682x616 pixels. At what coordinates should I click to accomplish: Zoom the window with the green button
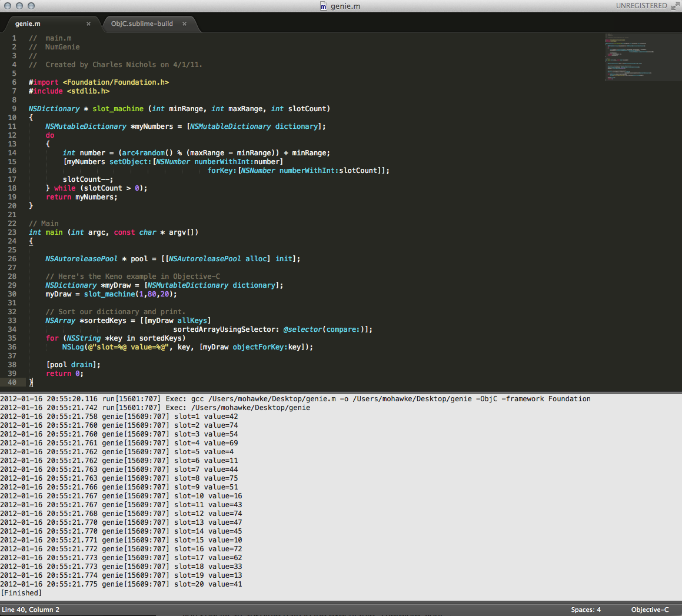31,6
